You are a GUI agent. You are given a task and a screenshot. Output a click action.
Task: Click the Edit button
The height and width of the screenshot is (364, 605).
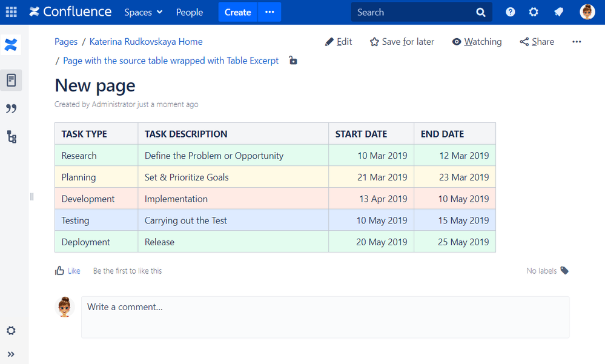[x=339, y=42]
